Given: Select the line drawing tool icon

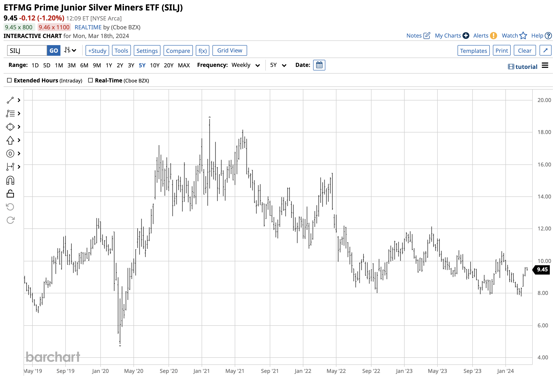Looking at the screenshot, I should click(10, 100).
